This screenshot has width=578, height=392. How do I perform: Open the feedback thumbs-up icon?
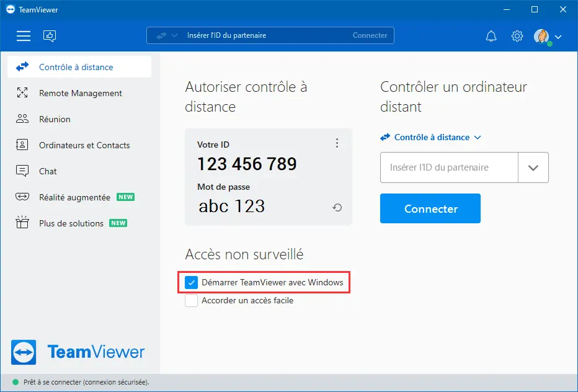pyautogui.click(x=50, y=36)
